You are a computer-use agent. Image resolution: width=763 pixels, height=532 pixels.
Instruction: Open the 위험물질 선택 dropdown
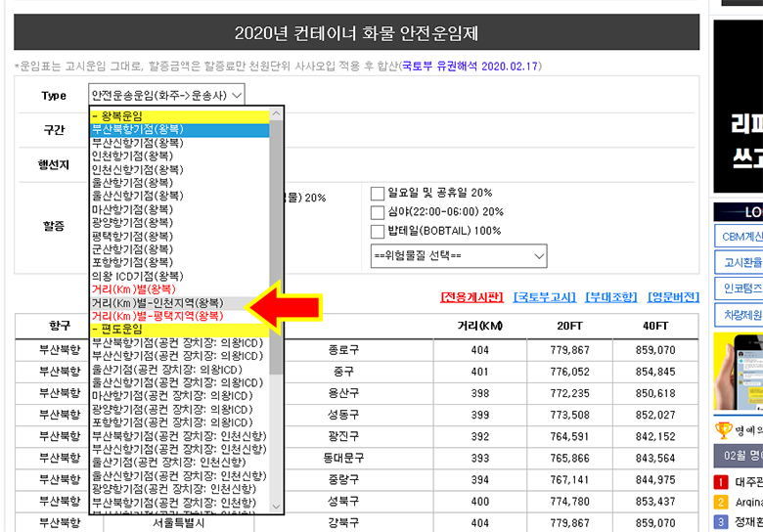pos(459,256)
